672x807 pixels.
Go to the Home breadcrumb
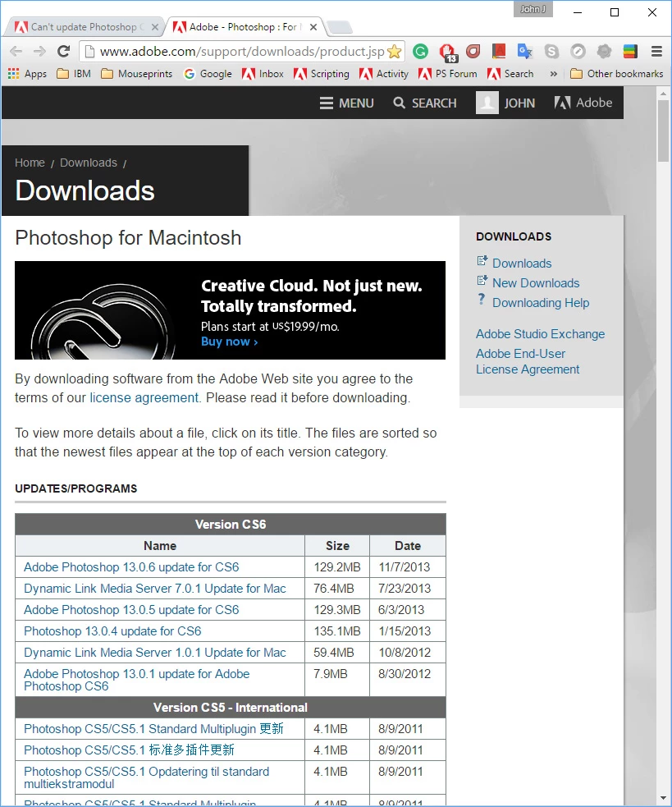(x=30, y=163)
